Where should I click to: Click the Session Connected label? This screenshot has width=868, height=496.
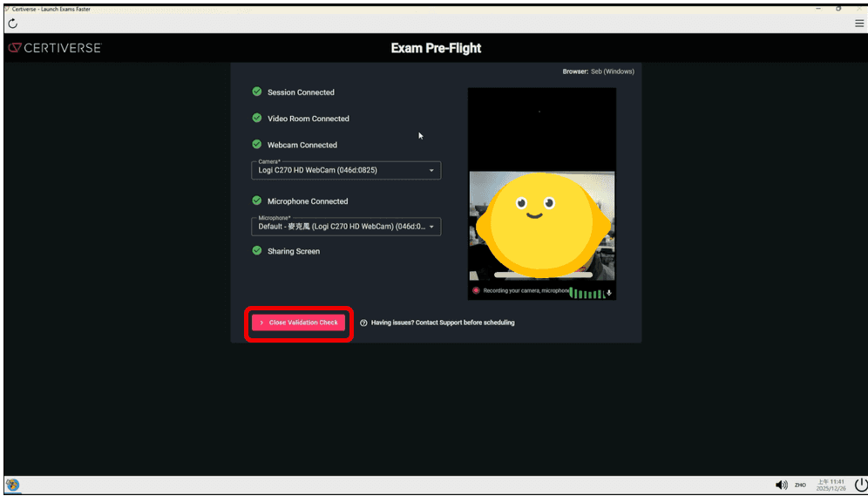pyautogui.click(x=302, y=92)
